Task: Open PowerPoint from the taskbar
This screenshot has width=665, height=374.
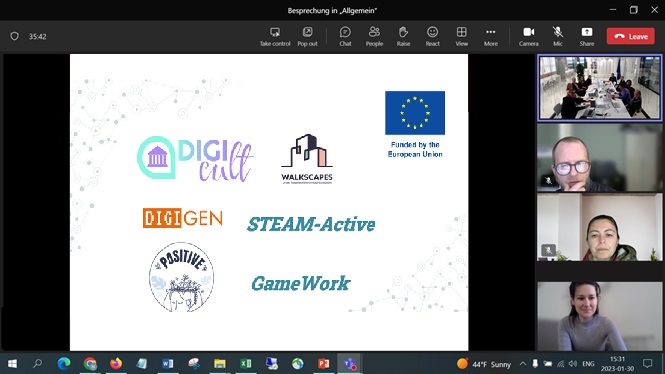Action: [324, 364]
